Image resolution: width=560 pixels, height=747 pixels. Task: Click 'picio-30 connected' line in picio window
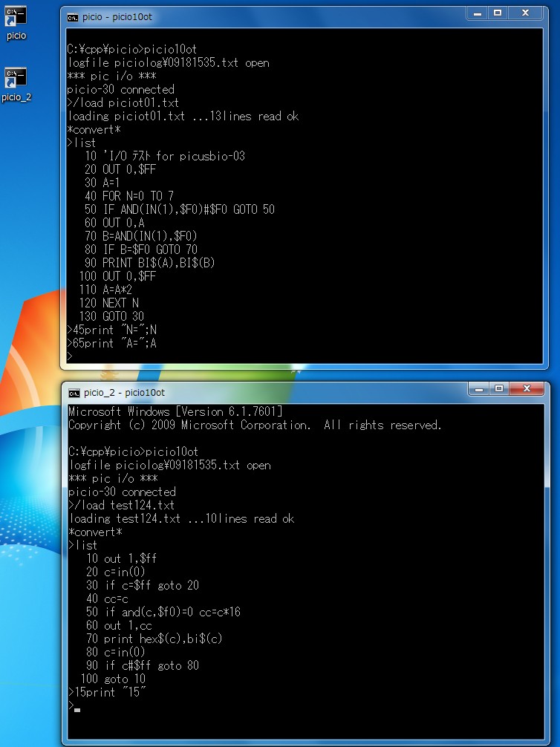click(120, 89)
